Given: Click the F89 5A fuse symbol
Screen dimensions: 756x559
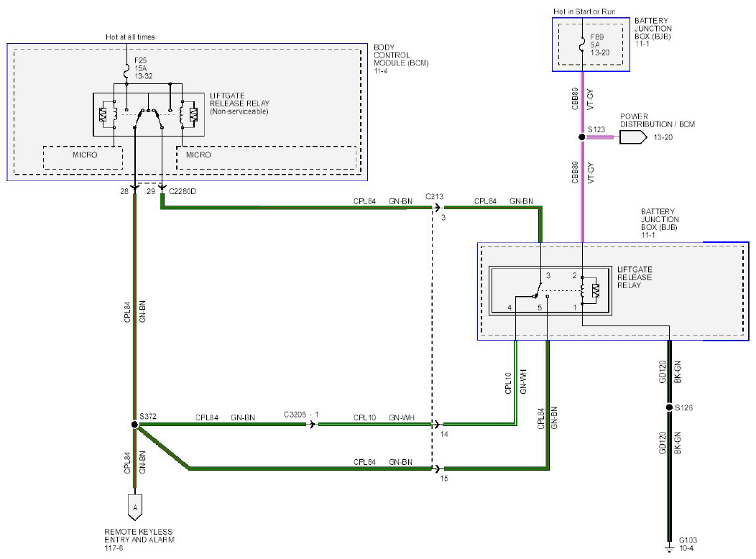Looking at the screenshot, I should point(582,45).
